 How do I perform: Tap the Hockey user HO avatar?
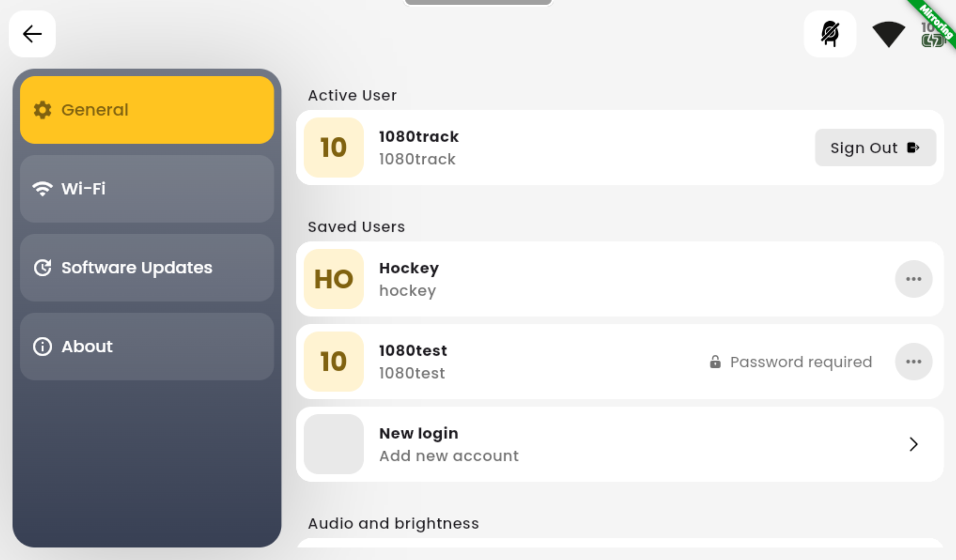click(334, 279)
